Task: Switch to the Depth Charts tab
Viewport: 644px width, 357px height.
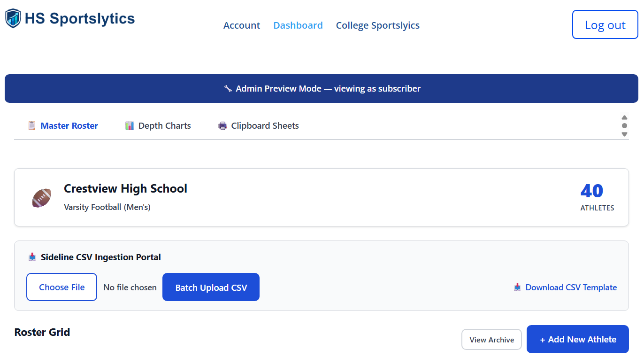Action: point(158,126)
